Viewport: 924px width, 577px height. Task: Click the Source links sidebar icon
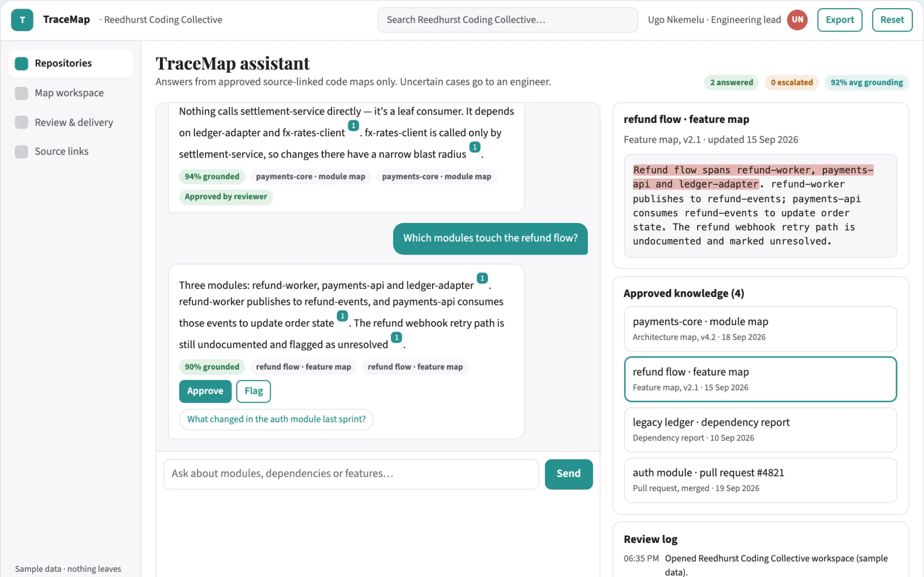point(21,151)
